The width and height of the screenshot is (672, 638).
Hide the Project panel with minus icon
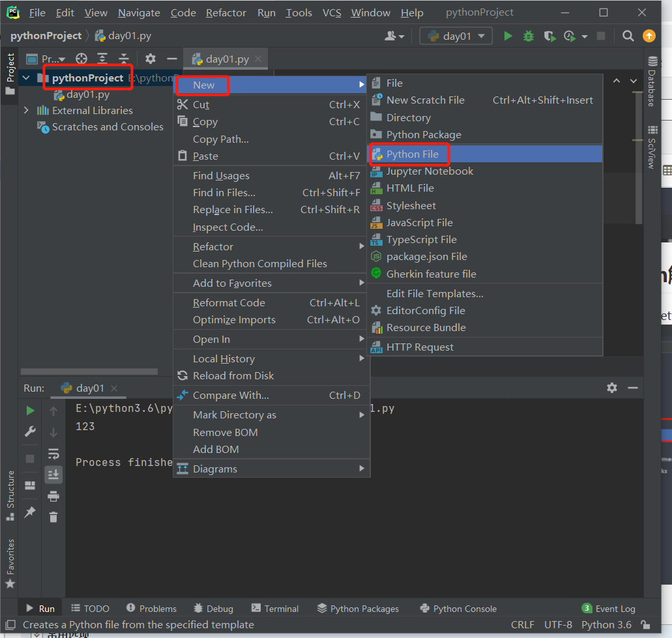click(x=172, y=58)
